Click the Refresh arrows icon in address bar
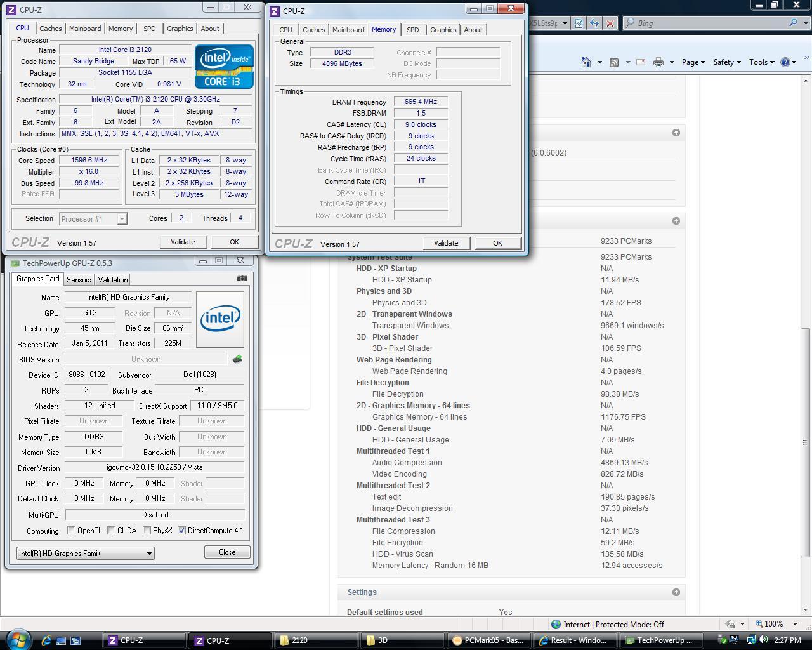This screenshot has width=812, height=650. pos(594,23)
